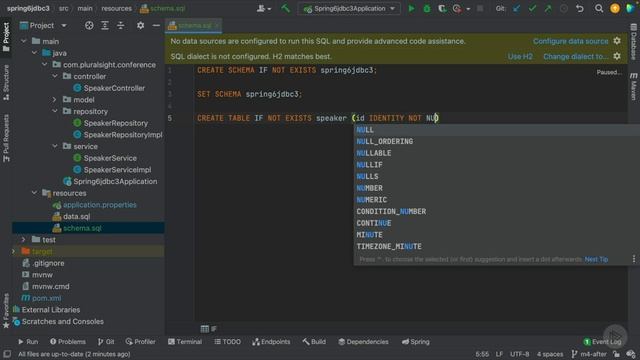Open the Event Log button
640x360 pixels.
(x=602, y=342)
